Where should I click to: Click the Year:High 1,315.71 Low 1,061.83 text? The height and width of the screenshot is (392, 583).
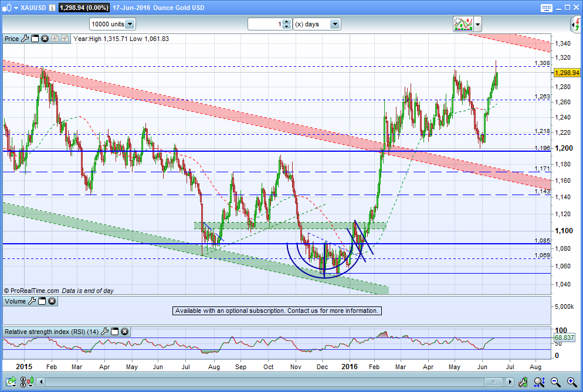tap(121, 39)
